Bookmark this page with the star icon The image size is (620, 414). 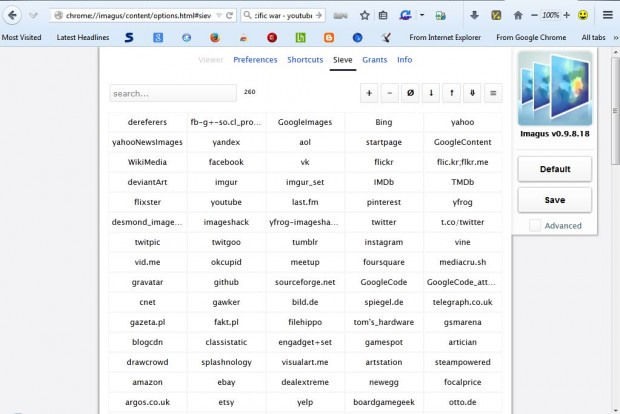pyautogui.click(x=365, y=15)
